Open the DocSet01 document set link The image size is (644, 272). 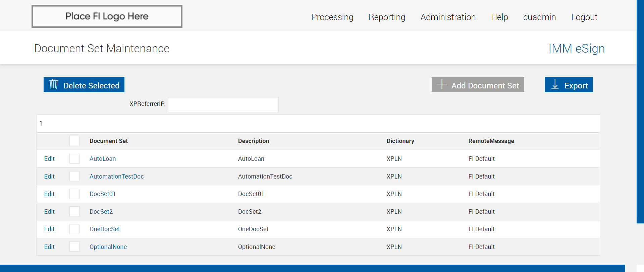(102, 194)
